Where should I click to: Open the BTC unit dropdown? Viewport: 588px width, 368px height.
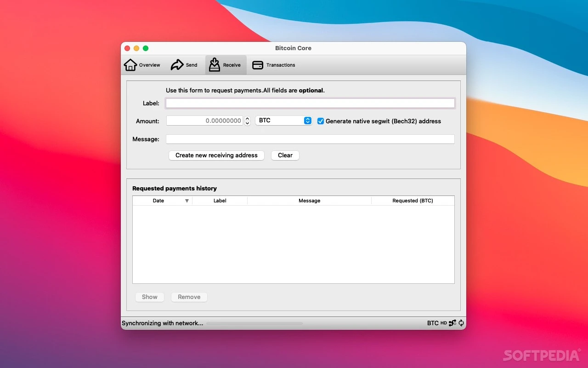coord(284,121)
